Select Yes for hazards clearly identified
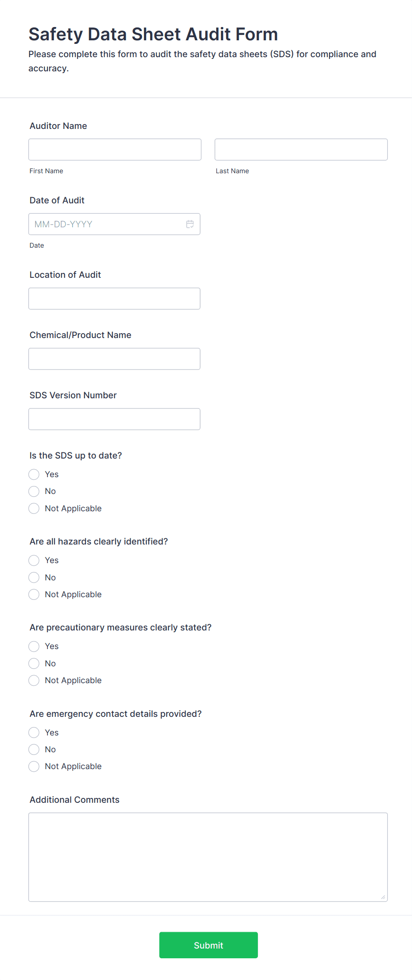The width and height of the screenshot is (412, 980). coord(34,560)
